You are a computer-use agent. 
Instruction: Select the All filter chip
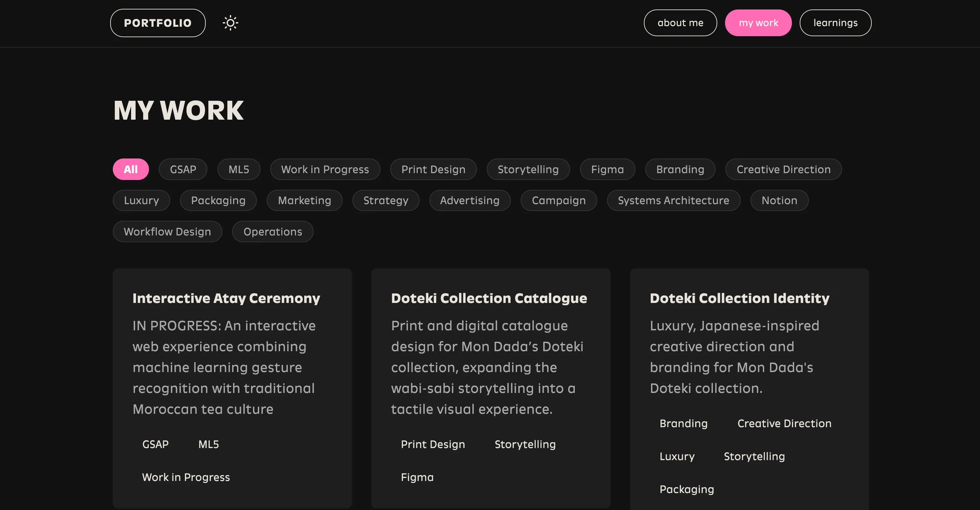point(131,169)
